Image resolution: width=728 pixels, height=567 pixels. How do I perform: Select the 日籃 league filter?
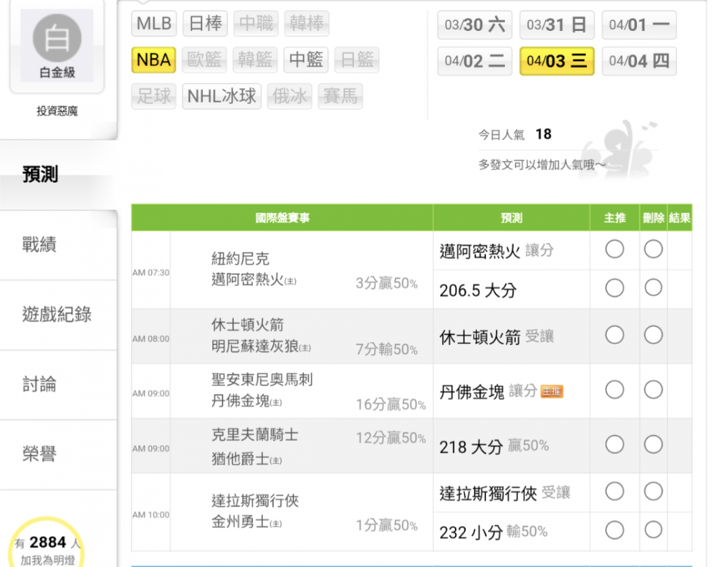coord(357,60)
